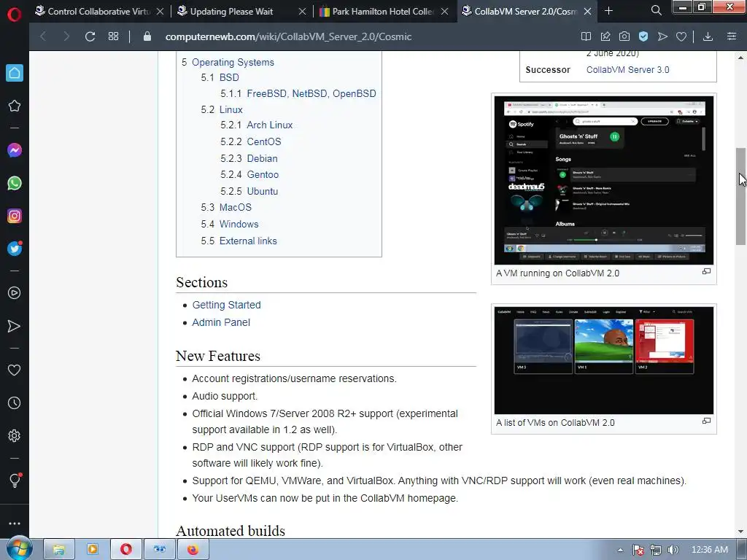Jump to FreeBSD, NetBSD, OpenBSD entry
The height and width of the screenshot is (560, 747).
tap(311, 93)
